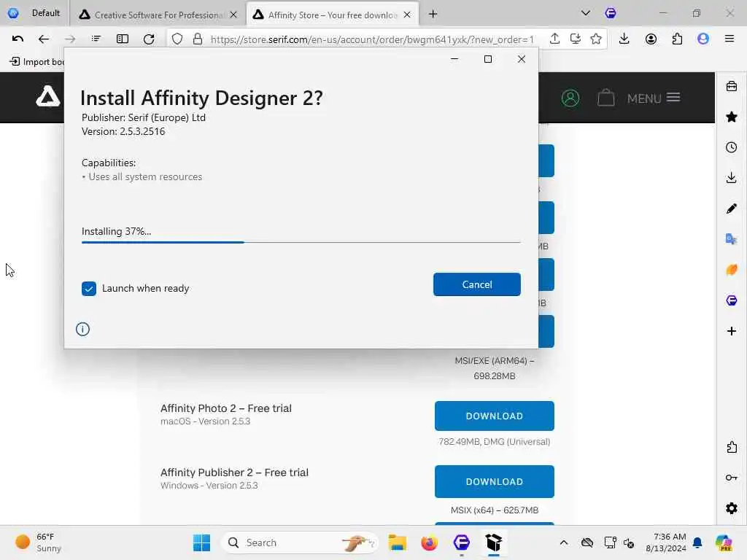Click the Default workspace button
The height and width of the screenshot is (560, 747).
point(34,13)
